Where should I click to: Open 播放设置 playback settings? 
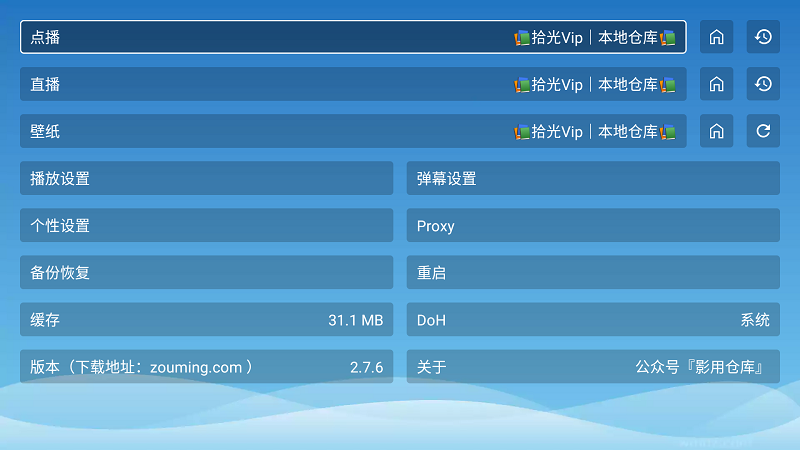point(207,178)
